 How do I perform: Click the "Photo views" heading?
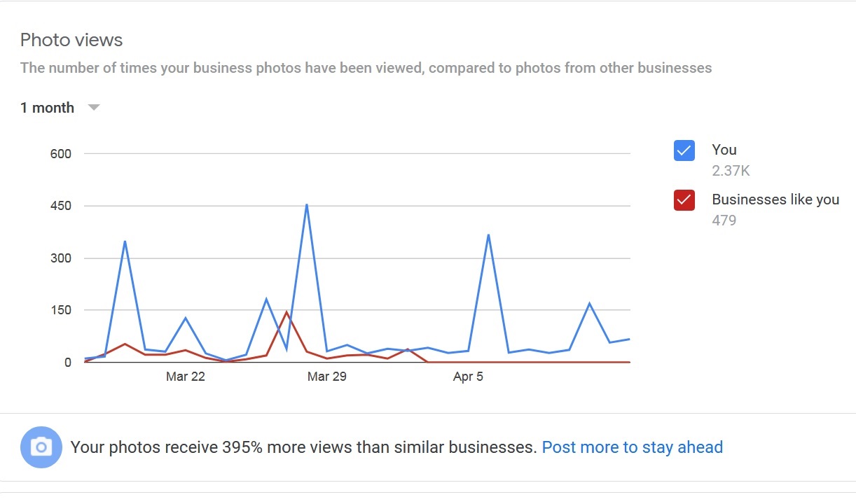(x=71, y=40)
